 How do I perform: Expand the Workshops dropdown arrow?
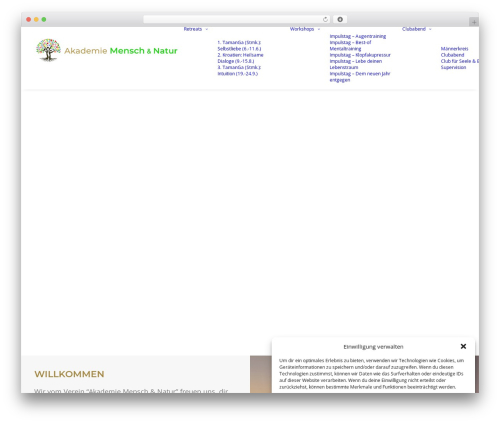coord(319,29)
